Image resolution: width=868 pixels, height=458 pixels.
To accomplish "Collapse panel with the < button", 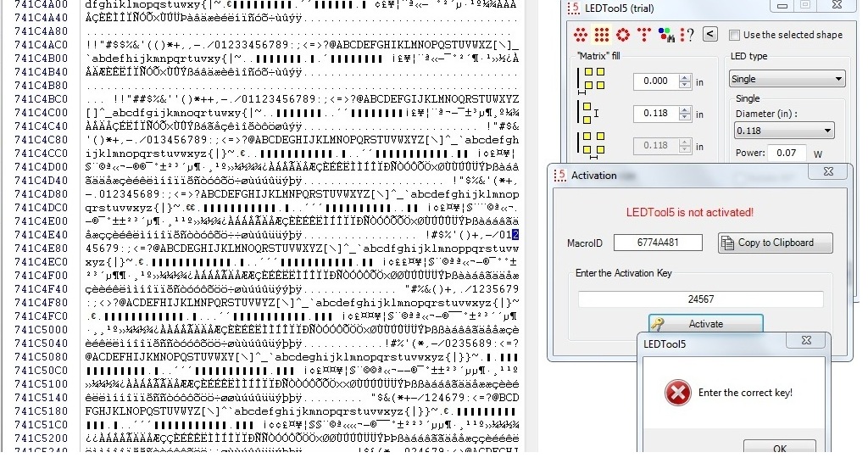I will (710, 34).
